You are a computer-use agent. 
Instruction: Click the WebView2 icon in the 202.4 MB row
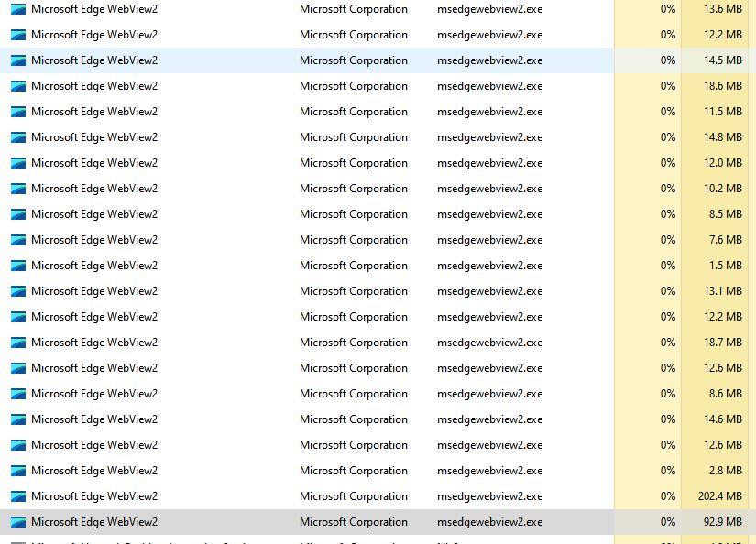(18, 496)
